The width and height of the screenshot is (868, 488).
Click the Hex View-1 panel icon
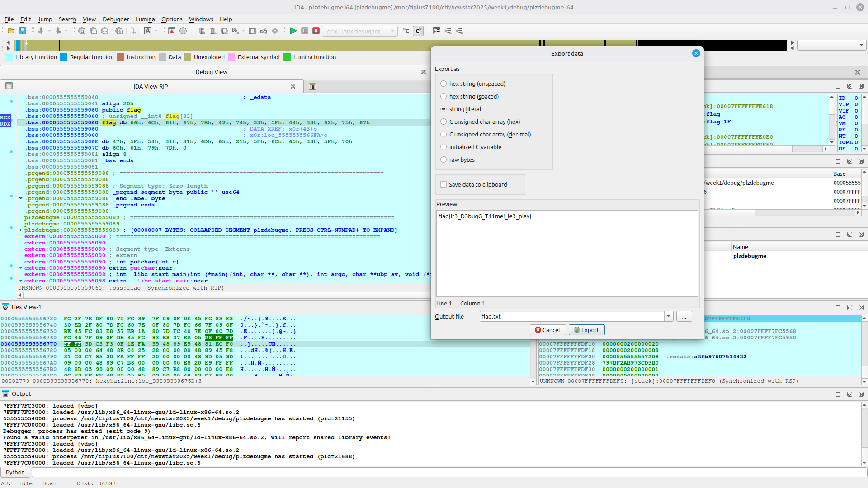pyautogui.click(x=5, y=307)
